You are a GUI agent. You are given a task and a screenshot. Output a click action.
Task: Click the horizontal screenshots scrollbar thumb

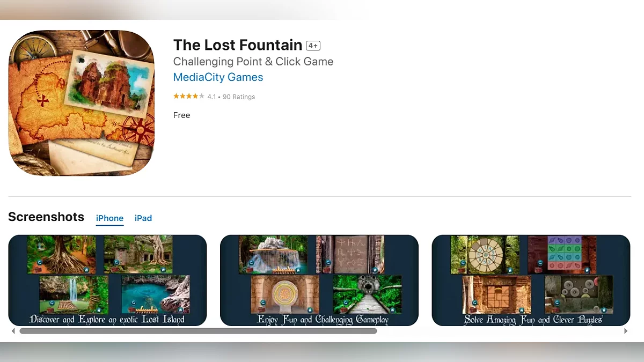[198, 331]
